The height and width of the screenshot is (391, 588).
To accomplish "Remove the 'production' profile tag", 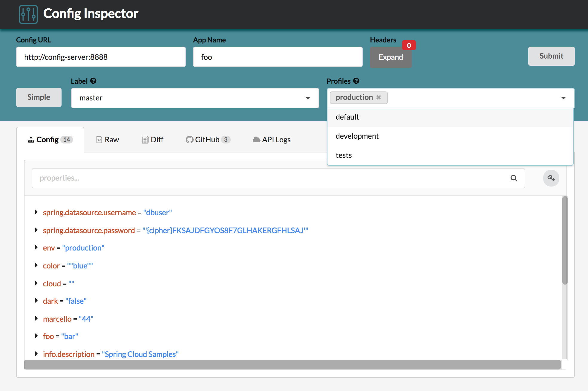I will click(379, 97).
